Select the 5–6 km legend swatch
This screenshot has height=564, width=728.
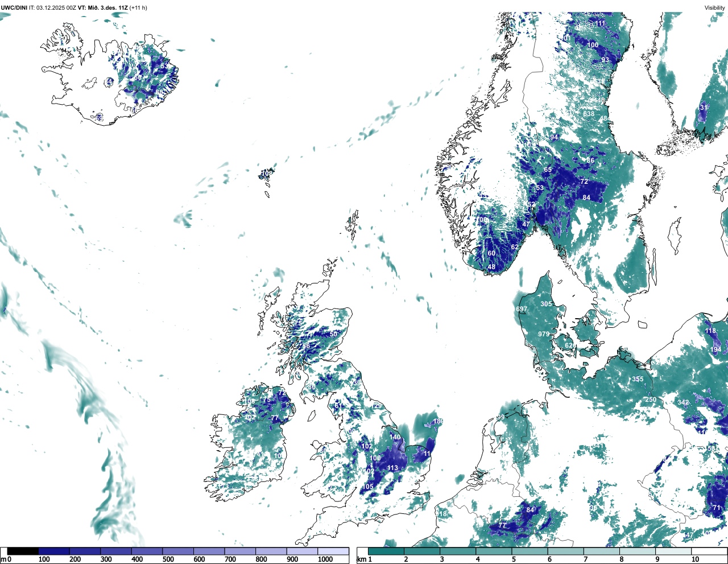tap(530, 551)
